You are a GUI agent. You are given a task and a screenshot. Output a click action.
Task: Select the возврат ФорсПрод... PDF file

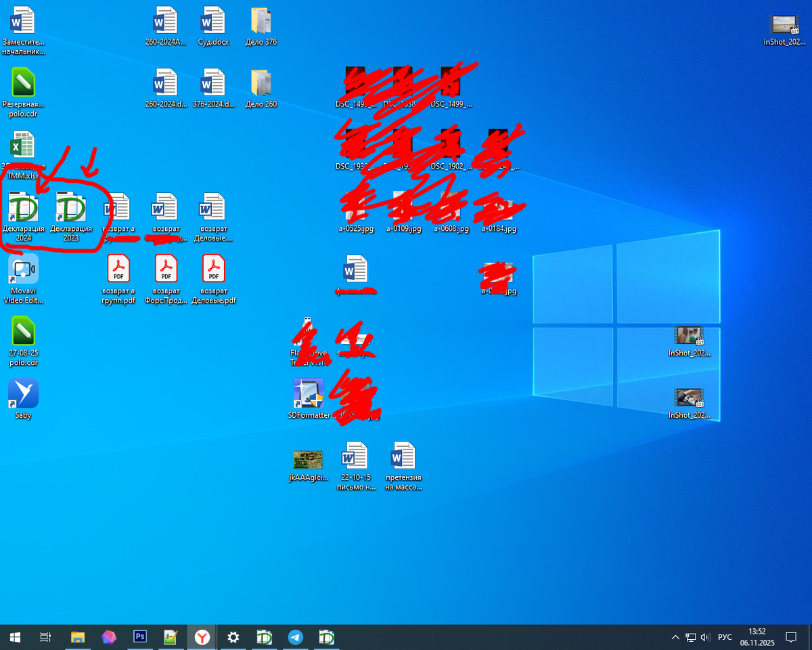(x=166, y=279)
